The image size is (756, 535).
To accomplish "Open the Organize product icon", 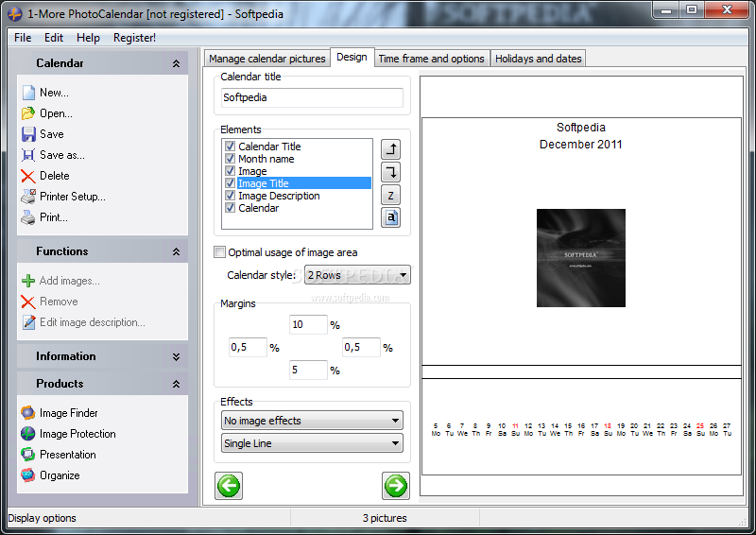I will click(28, 475).
